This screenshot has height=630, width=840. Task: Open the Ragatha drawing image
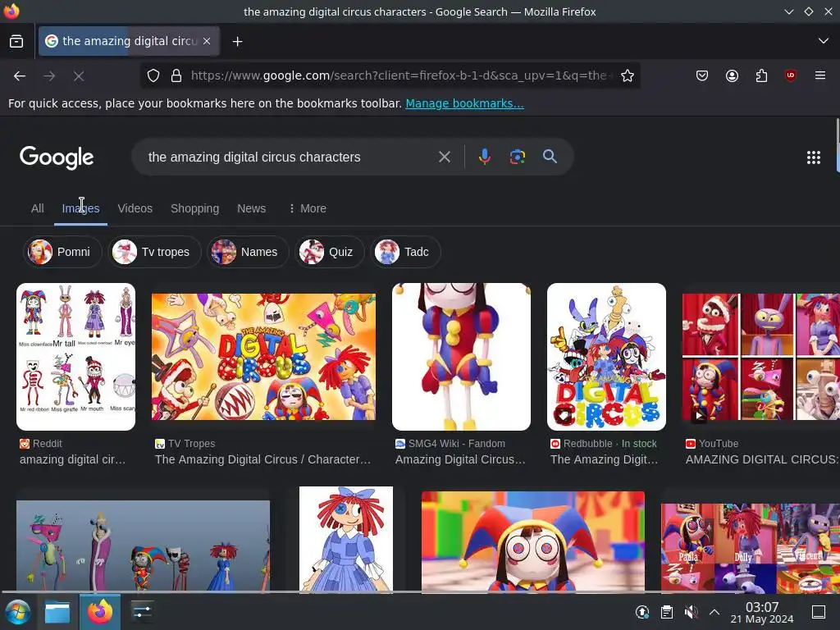coord(346,539)
